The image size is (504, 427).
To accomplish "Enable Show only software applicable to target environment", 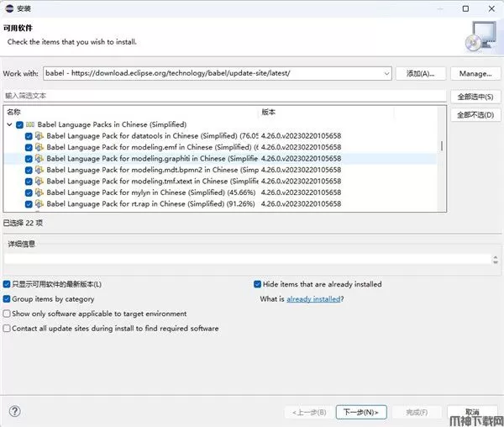I will pyautogui.click(x=7, y=314).
